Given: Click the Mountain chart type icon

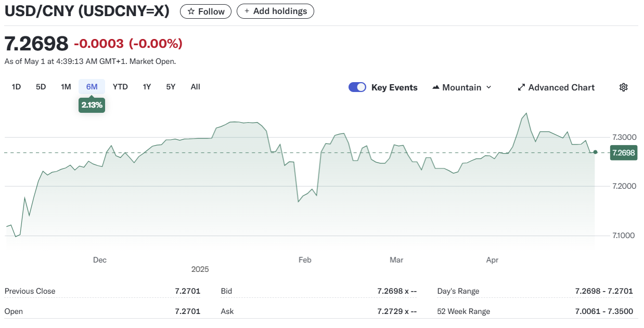Looking at the screenshot, I should [x=436, y=87].
